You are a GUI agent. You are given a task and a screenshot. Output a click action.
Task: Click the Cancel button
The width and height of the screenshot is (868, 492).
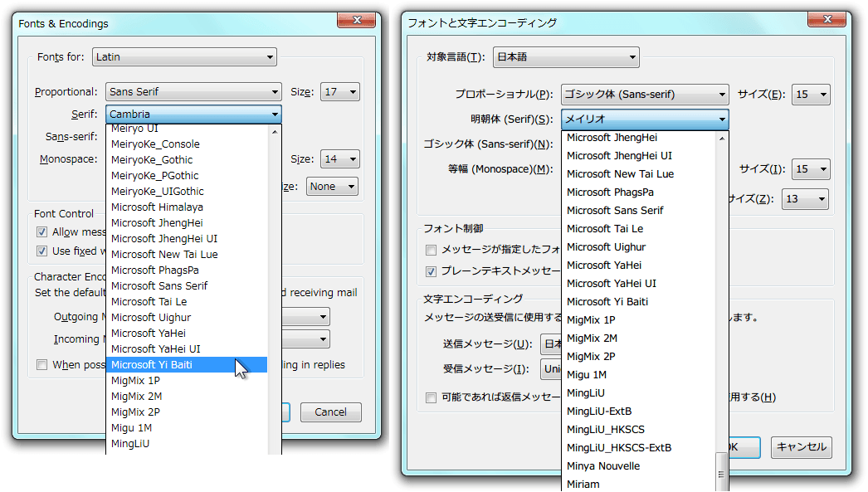point(330,412)
